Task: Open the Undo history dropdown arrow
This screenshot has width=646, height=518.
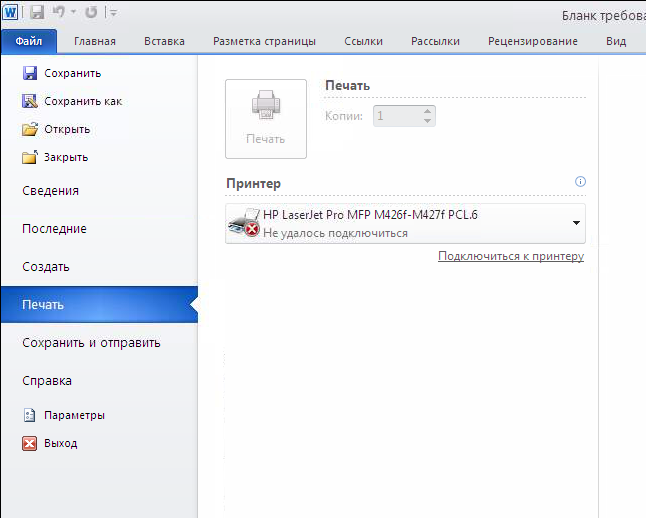Action: click(x=74, y=12)
